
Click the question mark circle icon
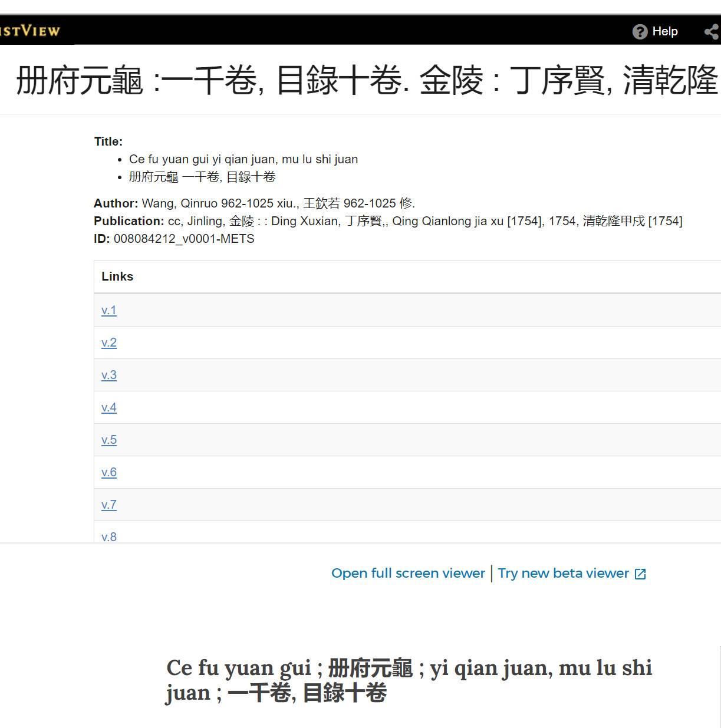pyautogui.click(x=641, y=31)
